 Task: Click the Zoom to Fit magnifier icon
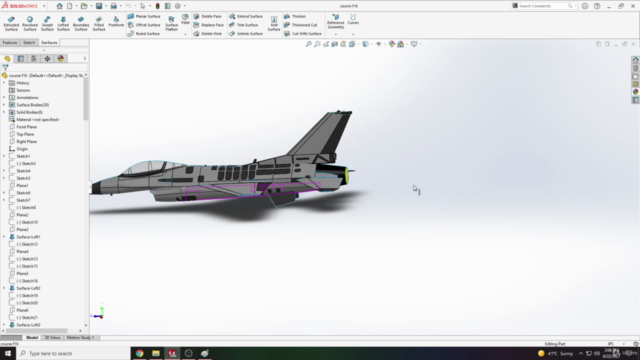309,44
